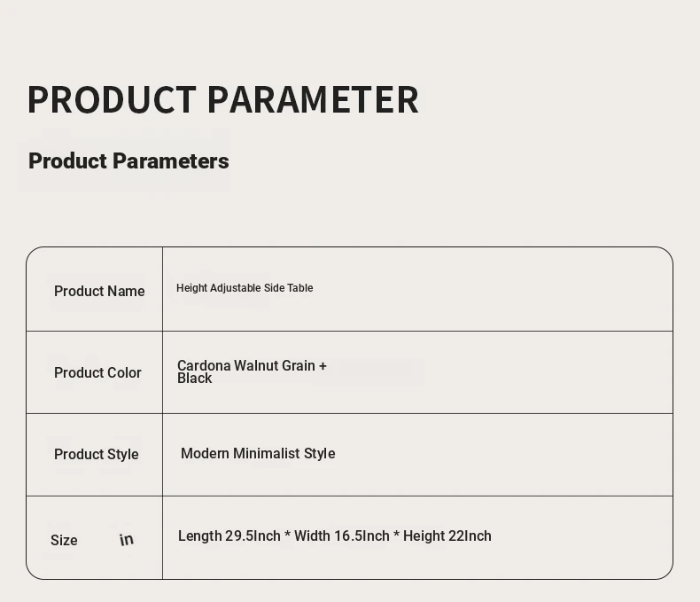Click the word PARAMETER in the title
The height and width of the screenshot is (602, 700).
314,99
